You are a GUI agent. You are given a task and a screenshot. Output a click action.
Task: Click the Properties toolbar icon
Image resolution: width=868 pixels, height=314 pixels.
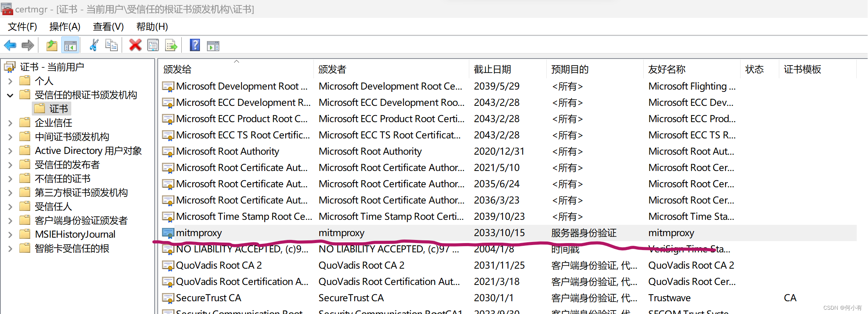pyautogui.click(x=153, y=45)
